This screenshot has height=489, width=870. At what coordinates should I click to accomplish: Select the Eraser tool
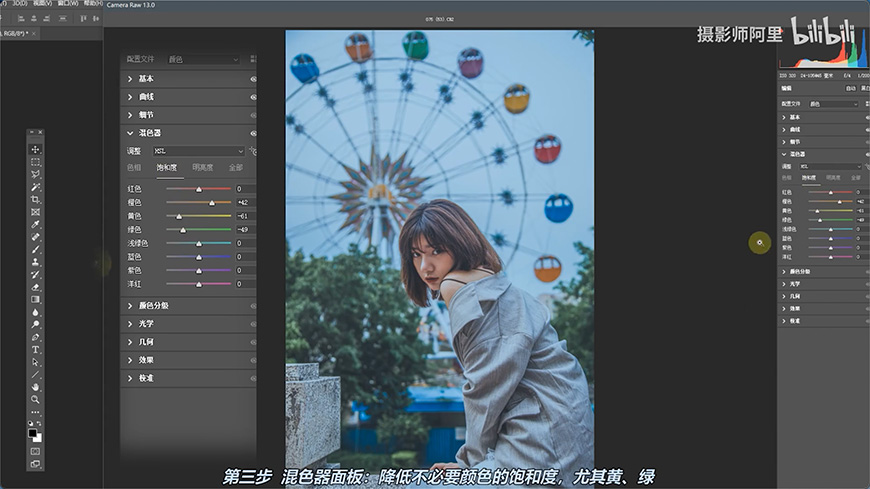36,287
